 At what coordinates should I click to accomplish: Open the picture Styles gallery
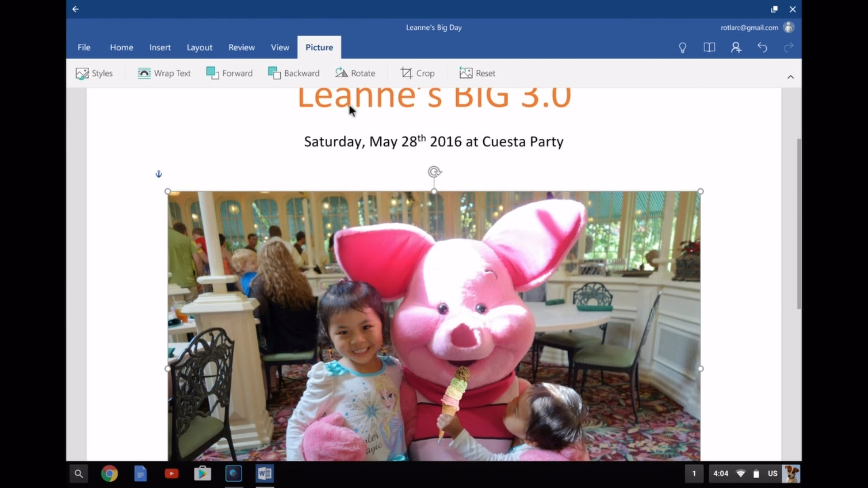[94, 73]
